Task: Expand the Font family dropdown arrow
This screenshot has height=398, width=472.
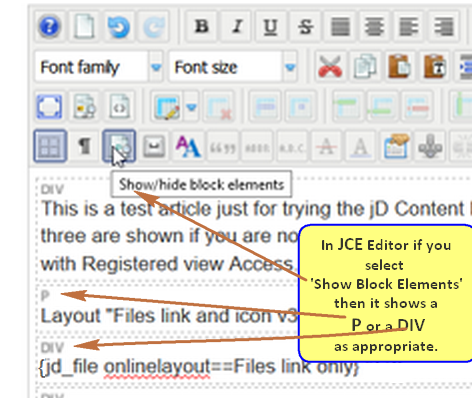Action: 156,67
